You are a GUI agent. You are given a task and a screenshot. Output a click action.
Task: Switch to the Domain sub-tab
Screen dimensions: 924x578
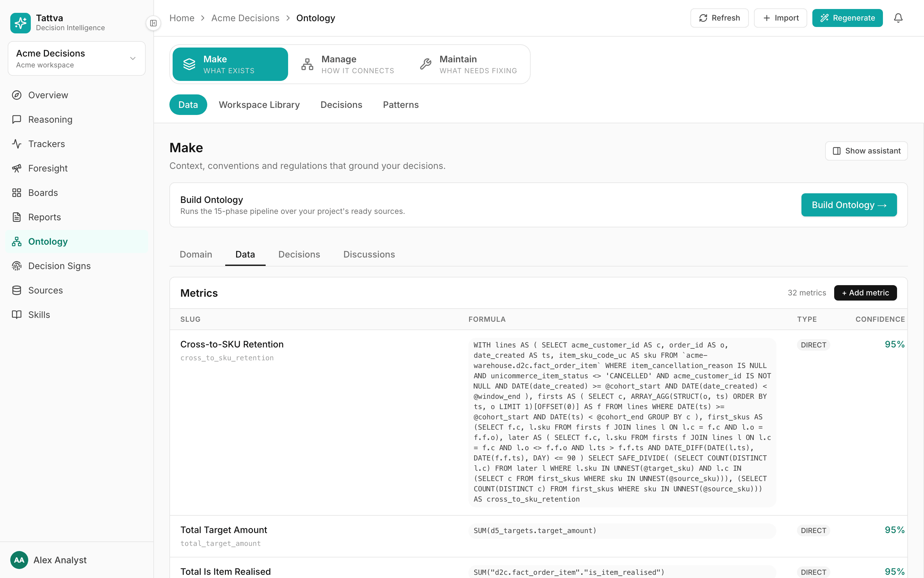[x=196, y=255]
